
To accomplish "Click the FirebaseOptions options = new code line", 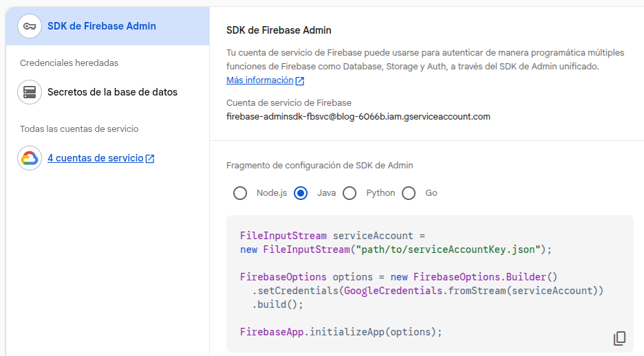I will [398, 277].
